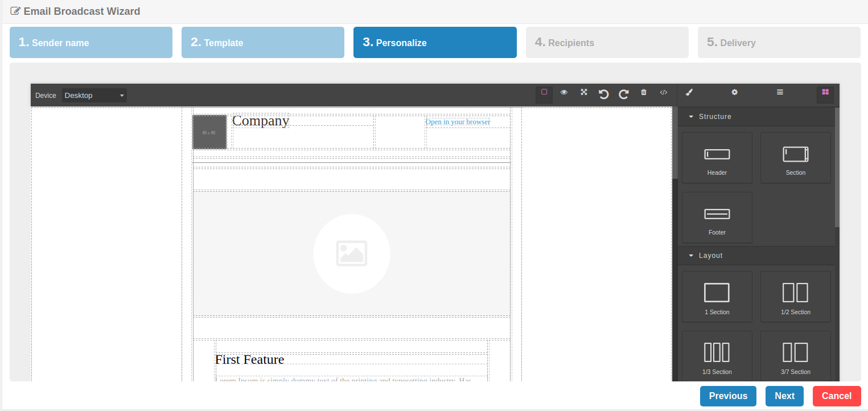Open the settings gear panel

tap(735, 92)
